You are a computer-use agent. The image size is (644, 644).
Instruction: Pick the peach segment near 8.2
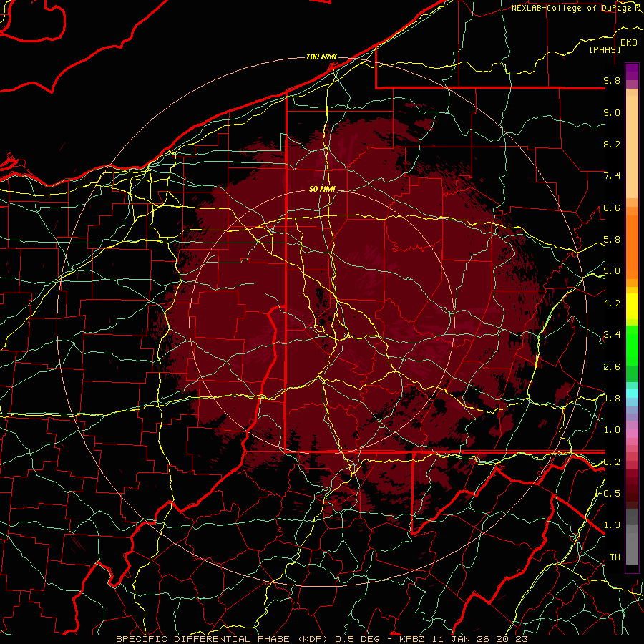point(632,147)
